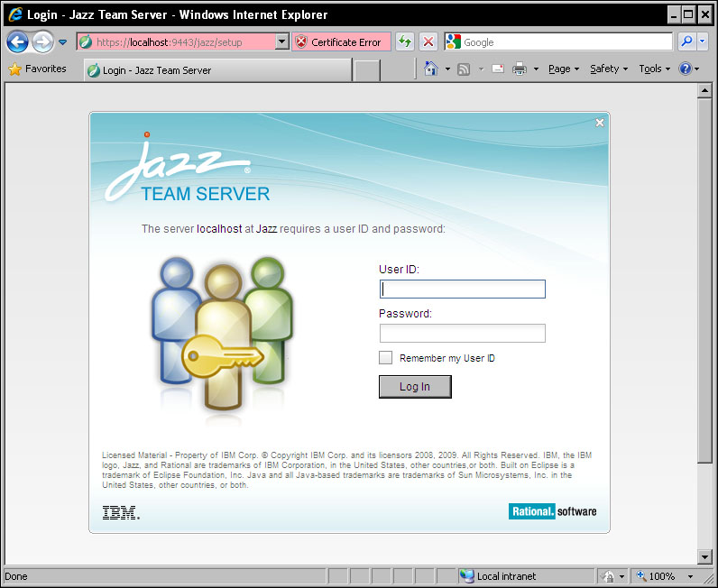Open the Certificate Error warning
Screen dimensions: 718x588
(341, 42)
